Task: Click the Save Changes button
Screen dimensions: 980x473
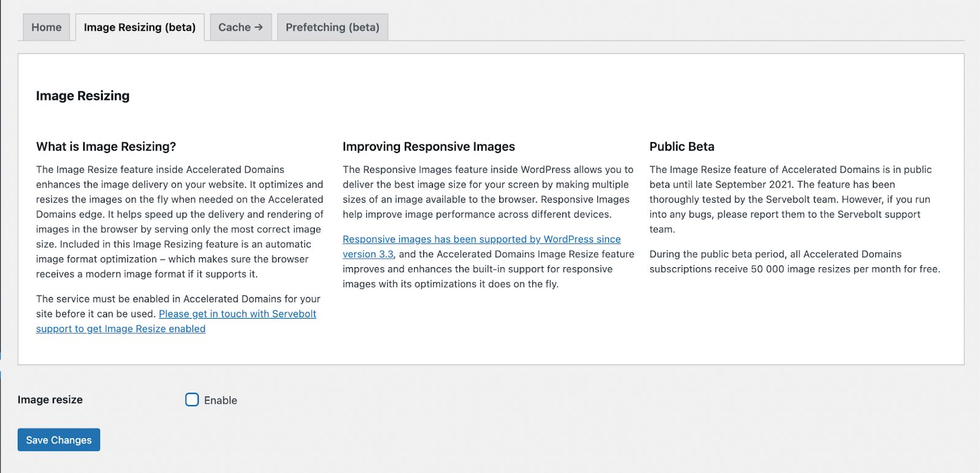Action: [59, 440]
